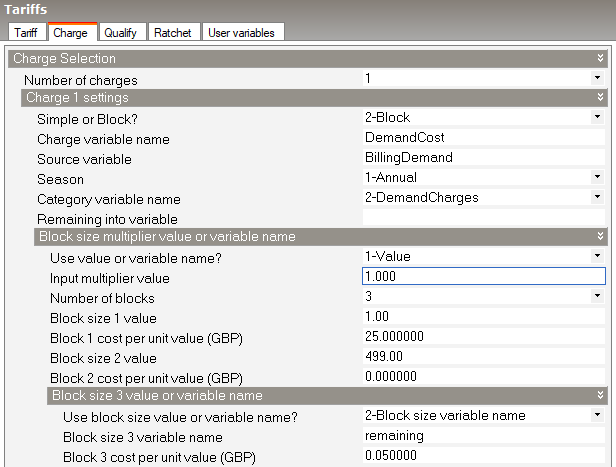The width and height of the screenshot is (616, 467).
Task: Click the Block size 3 variable name field
Action: (x=483, y=436)
